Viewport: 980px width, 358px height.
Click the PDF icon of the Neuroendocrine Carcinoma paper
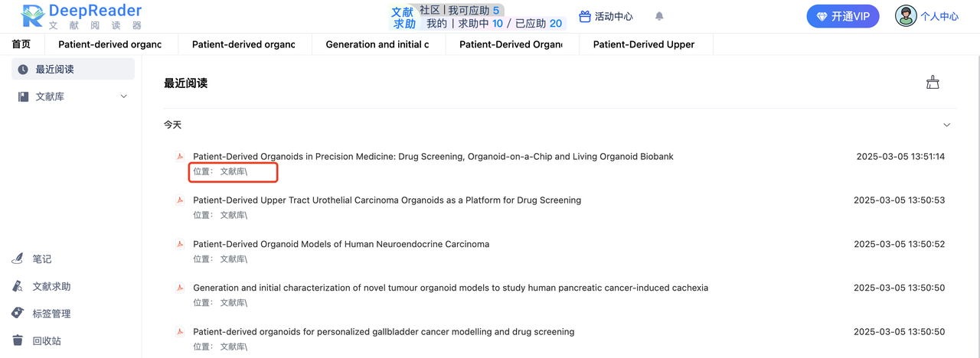click(x=180, y=245)
